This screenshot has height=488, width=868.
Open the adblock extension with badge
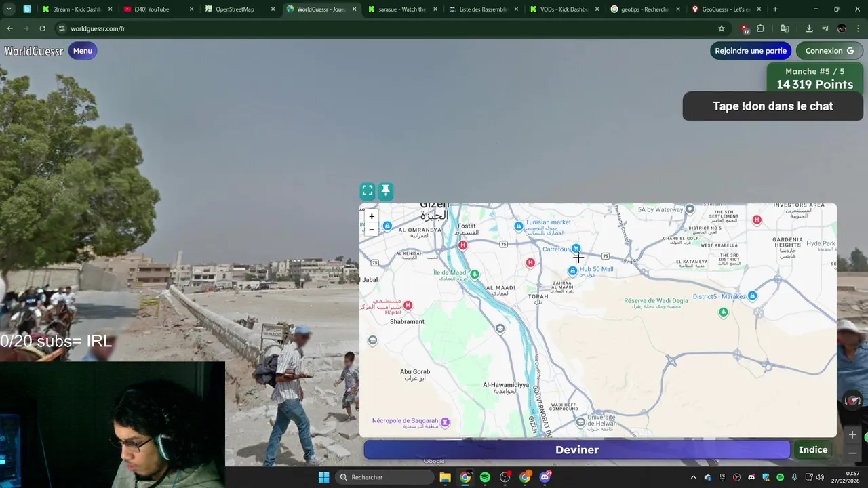coord(745,28)
